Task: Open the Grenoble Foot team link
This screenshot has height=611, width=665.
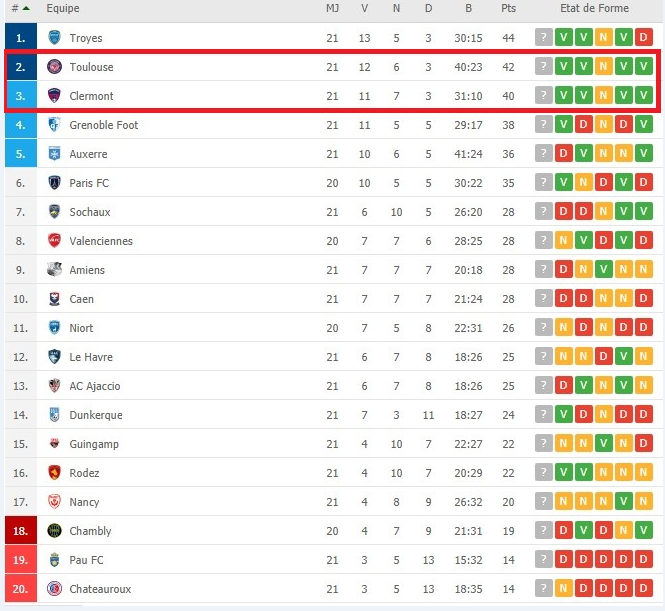Action: [103, 125]
